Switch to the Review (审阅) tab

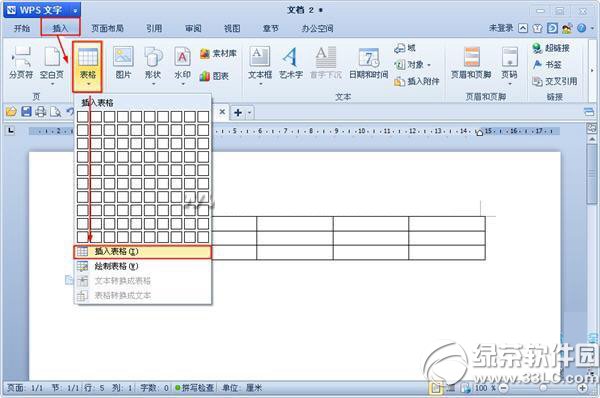[193, 28]
